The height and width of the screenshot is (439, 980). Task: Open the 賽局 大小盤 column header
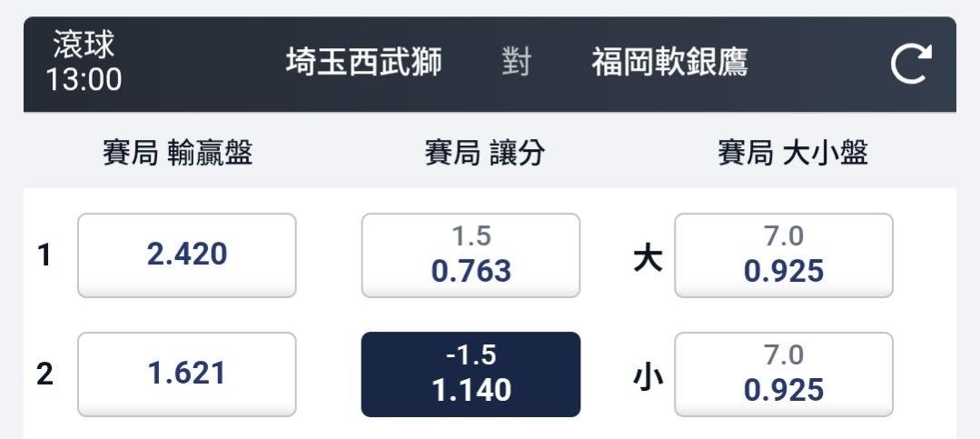pyautogui.click(x=793, y=153)
